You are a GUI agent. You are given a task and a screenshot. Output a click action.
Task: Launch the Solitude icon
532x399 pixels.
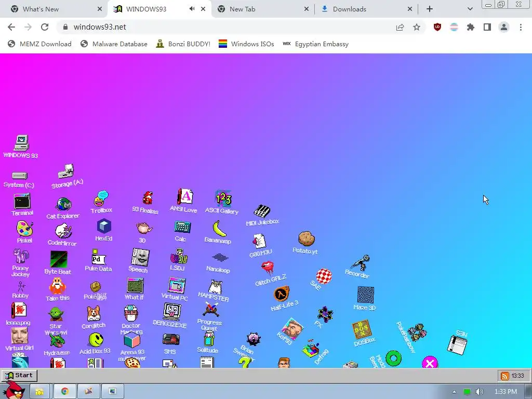point(209,339)
